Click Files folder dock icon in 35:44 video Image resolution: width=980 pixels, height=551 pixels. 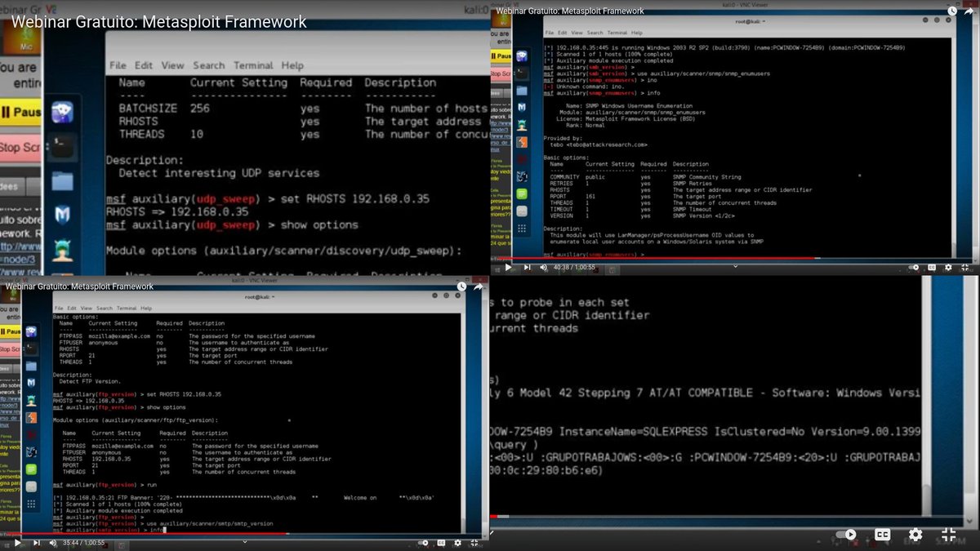[x=31, y=365]
